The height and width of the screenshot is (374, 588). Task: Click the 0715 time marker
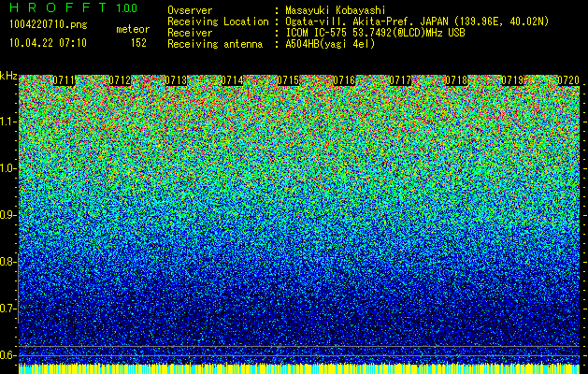tap(288, 80)
